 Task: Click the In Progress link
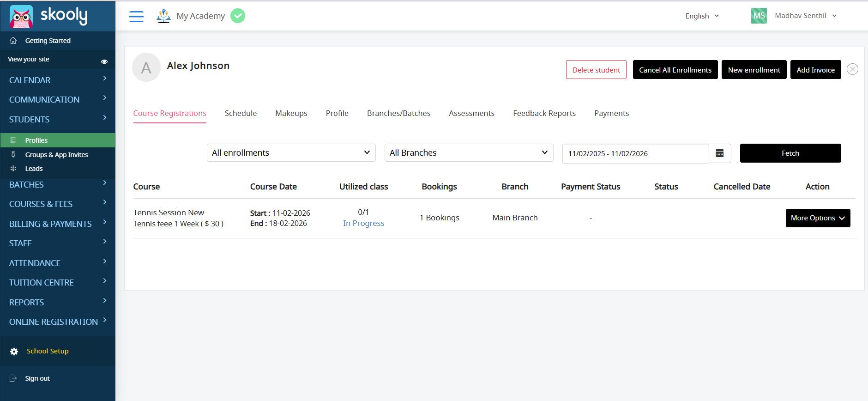pos(363,224)
